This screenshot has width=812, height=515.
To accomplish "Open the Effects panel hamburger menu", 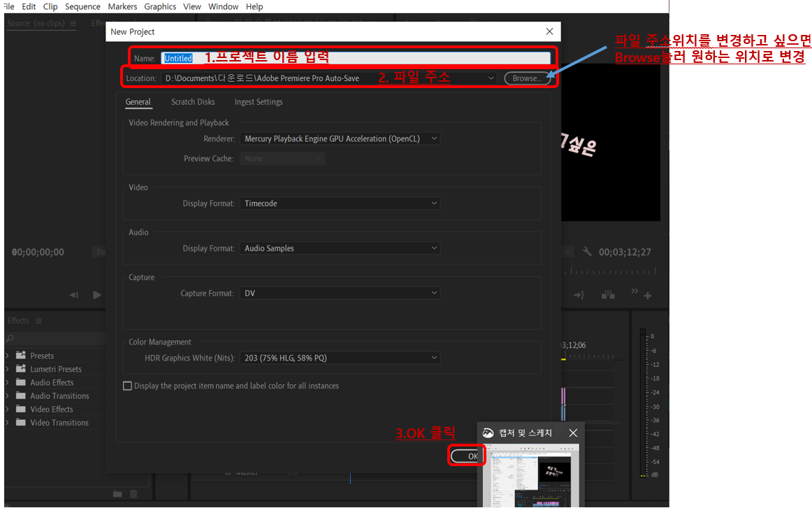I will (39, 321).
